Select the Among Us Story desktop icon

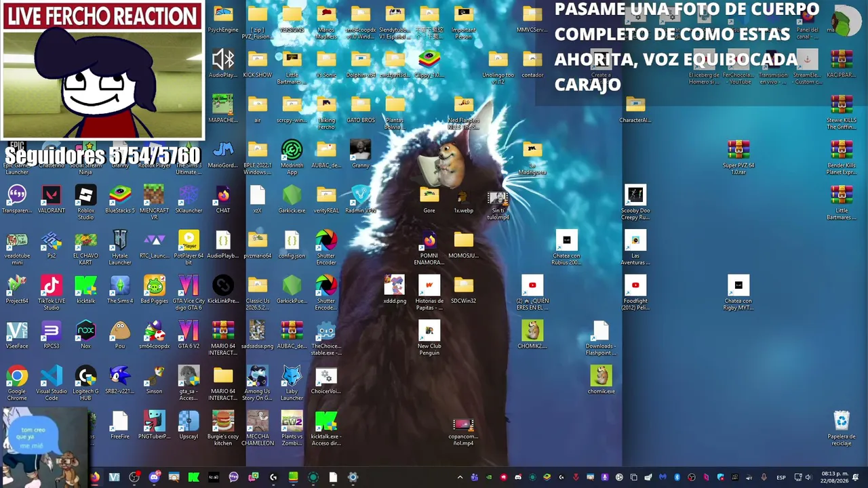click(257, 383)
